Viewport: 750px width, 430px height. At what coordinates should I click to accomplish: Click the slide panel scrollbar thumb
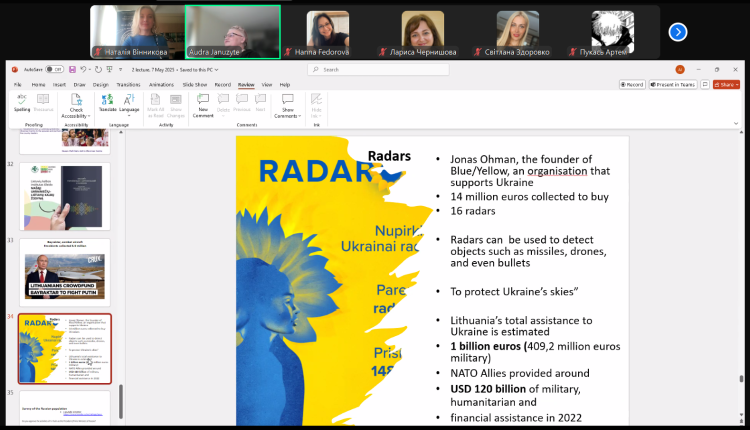tap(121, 402)
